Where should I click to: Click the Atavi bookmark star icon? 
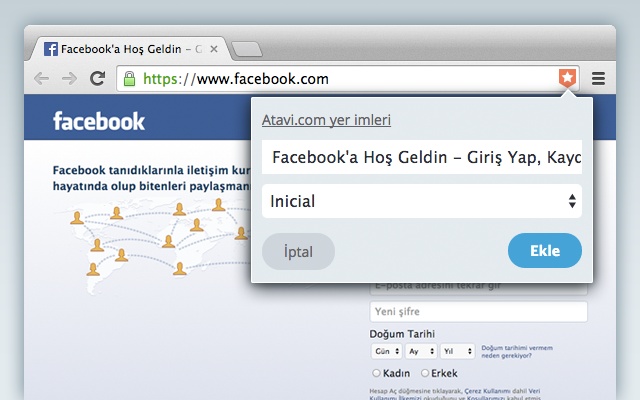click(x=567, y=78)
